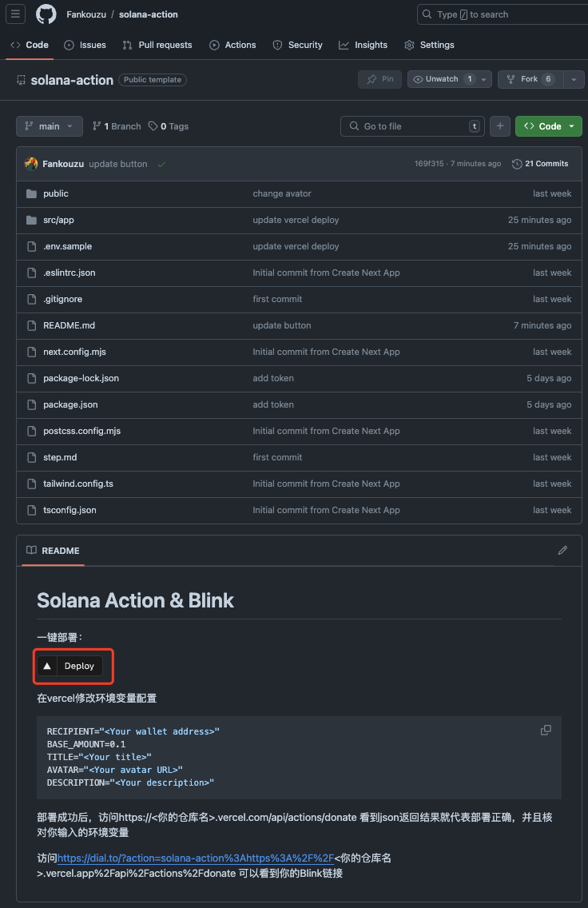Viewport: 588px width, 908px height.
Task: Click the Public template badge
Action: point(153,80)
